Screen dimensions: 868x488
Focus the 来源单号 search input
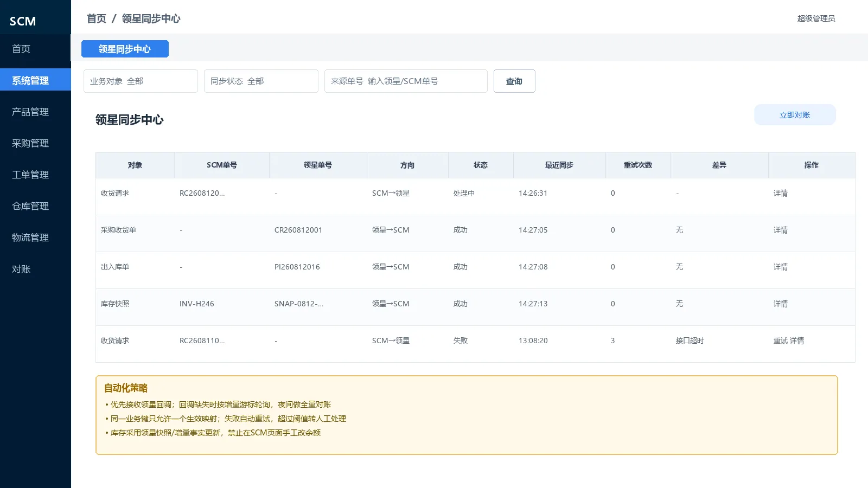pos(406,81)
